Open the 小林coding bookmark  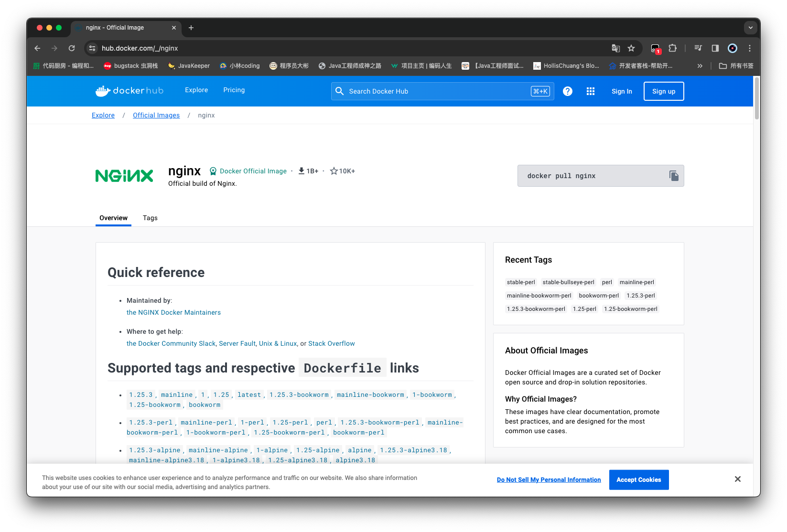pyautogui.click(x=240, y=66)
